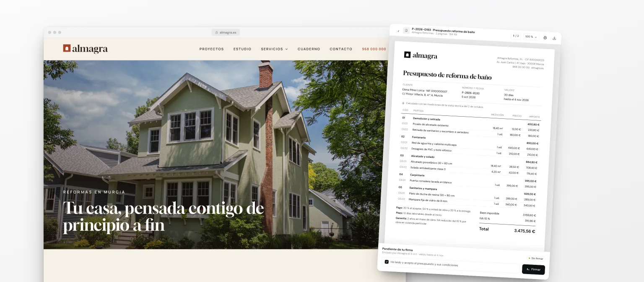Click the 'Demolición y retirada' section row
644x282 pixels.
pos(470,121)
